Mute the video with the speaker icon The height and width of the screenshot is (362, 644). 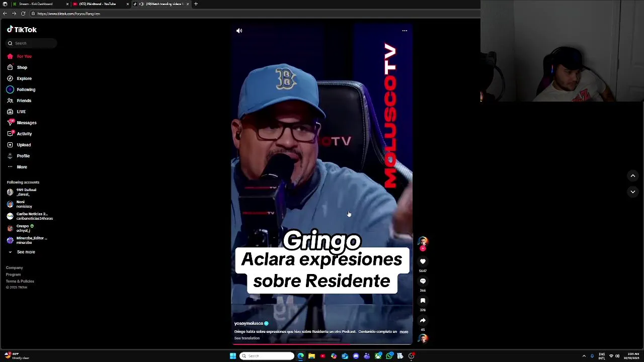coord(239,31)
